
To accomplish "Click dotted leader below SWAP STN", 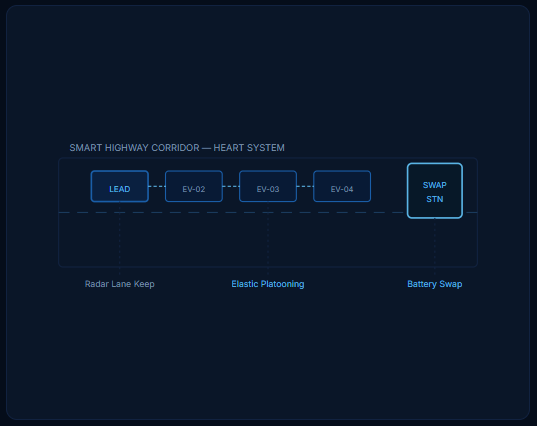I will coord(435,247).
